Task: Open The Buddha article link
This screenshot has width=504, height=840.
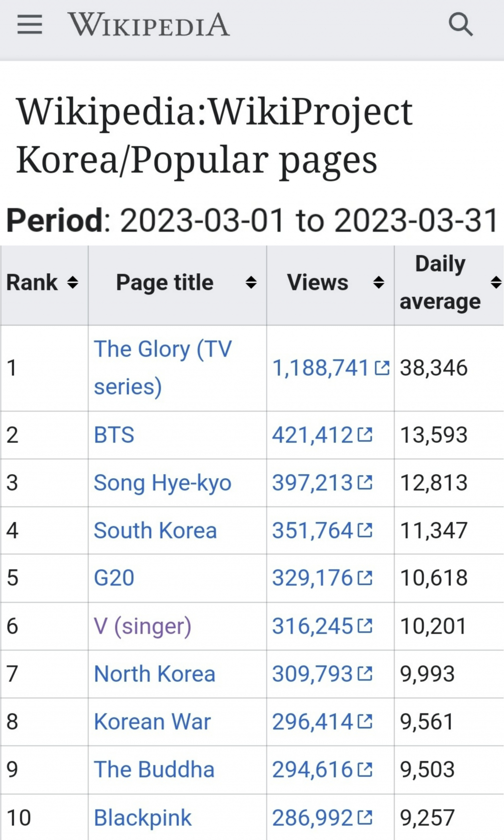Action: point(154,770)
